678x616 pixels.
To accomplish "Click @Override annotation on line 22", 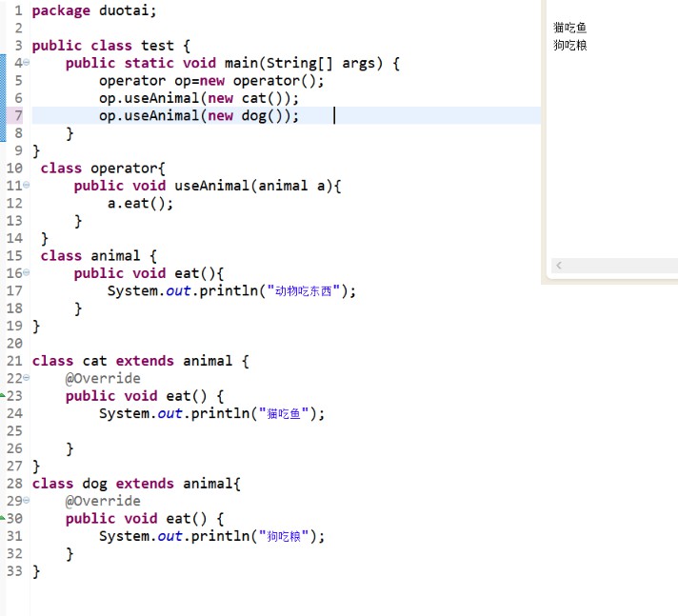I will (103, 379).
